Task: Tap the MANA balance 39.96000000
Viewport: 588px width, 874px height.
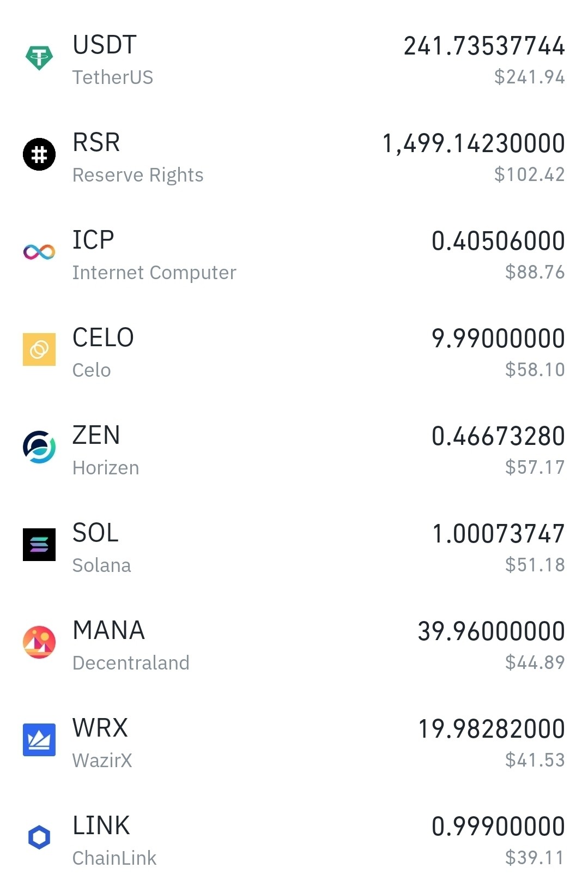Action: pos(491,631)
